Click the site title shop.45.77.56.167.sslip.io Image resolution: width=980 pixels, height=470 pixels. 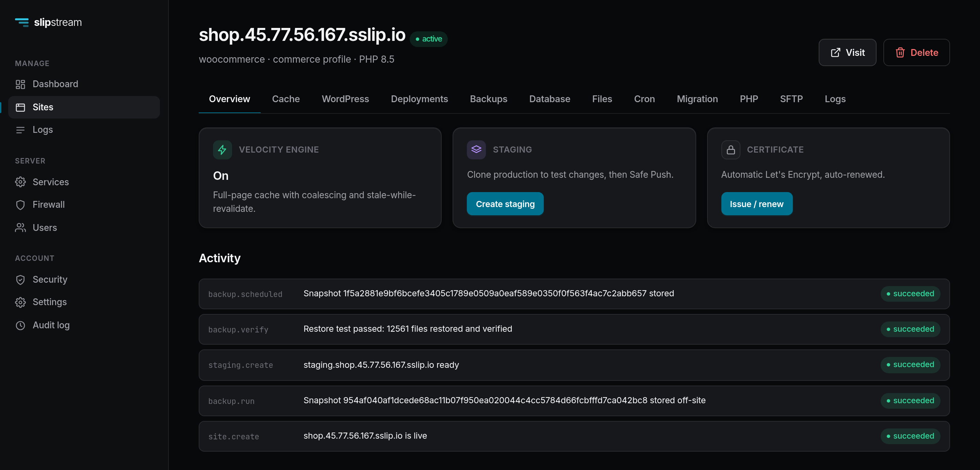[302, 35]
